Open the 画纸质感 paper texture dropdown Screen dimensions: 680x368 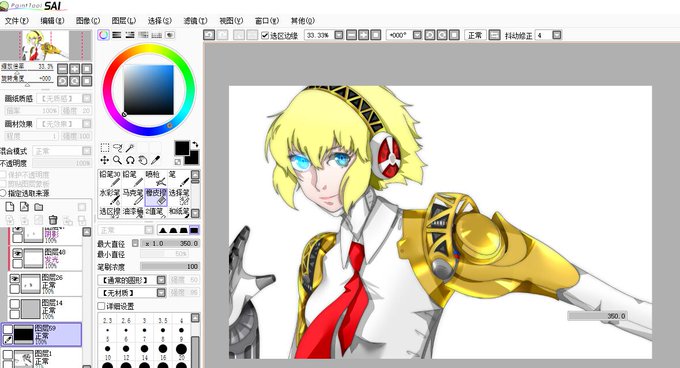point(64,98)
